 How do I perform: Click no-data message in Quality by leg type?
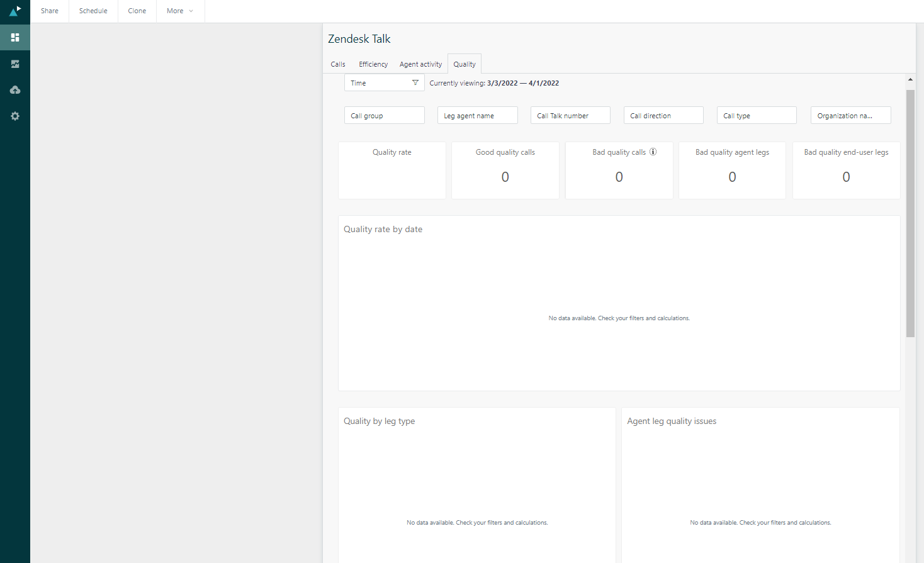477,523
